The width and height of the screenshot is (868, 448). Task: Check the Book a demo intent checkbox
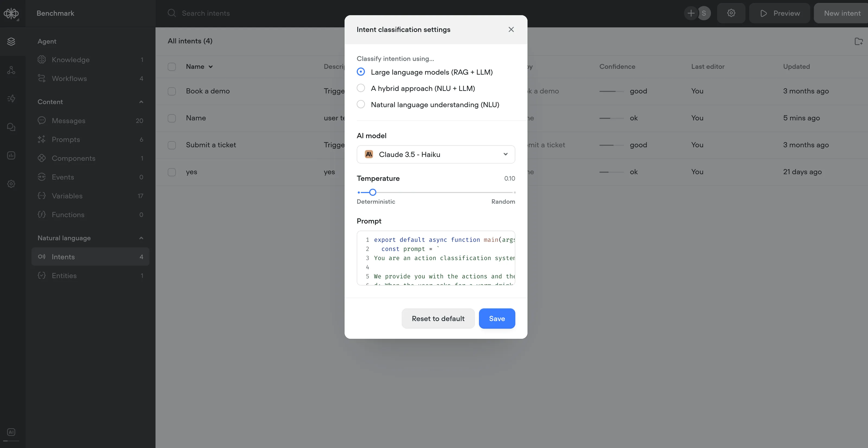click(172, 91)
